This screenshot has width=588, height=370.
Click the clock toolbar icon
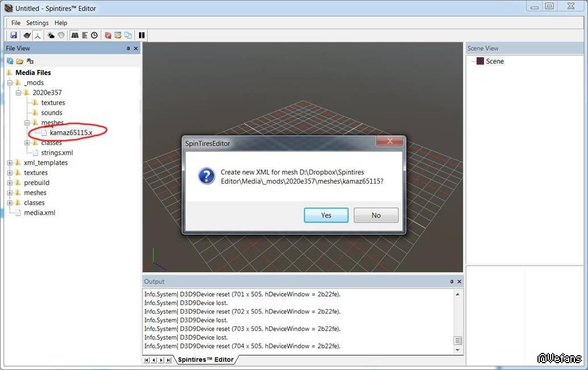(x=94, y=35)
